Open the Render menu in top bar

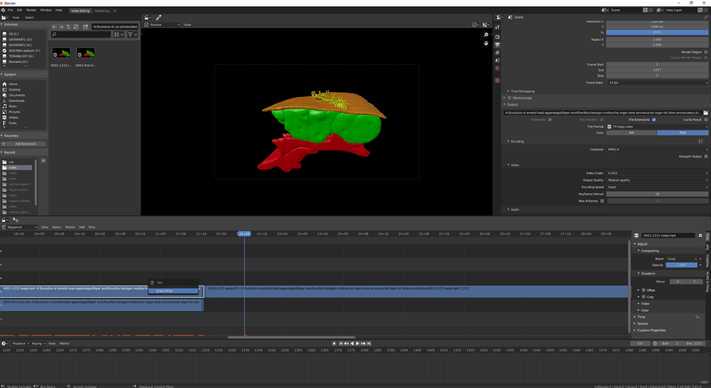tap(31, 10)
